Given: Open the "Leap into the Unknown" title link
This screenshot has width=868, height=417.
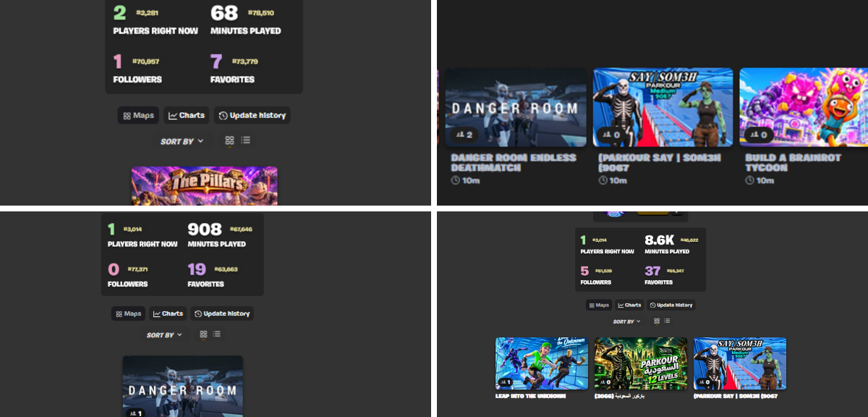Looking at the screenshot, I should (x=530, y=396).
